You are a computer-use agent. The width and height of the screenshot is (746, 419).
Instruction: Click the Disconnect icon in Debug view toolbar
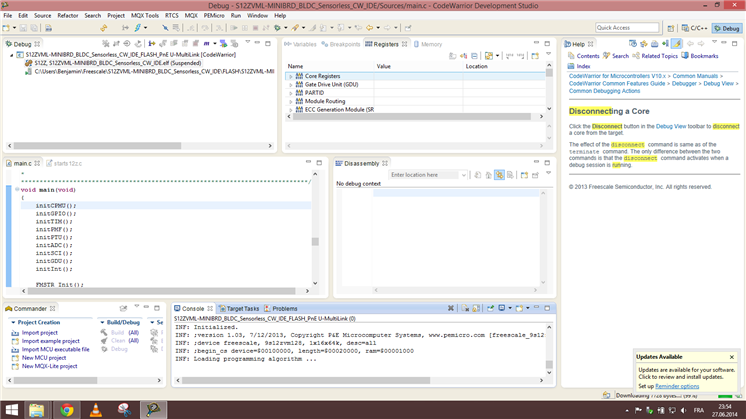117,44
